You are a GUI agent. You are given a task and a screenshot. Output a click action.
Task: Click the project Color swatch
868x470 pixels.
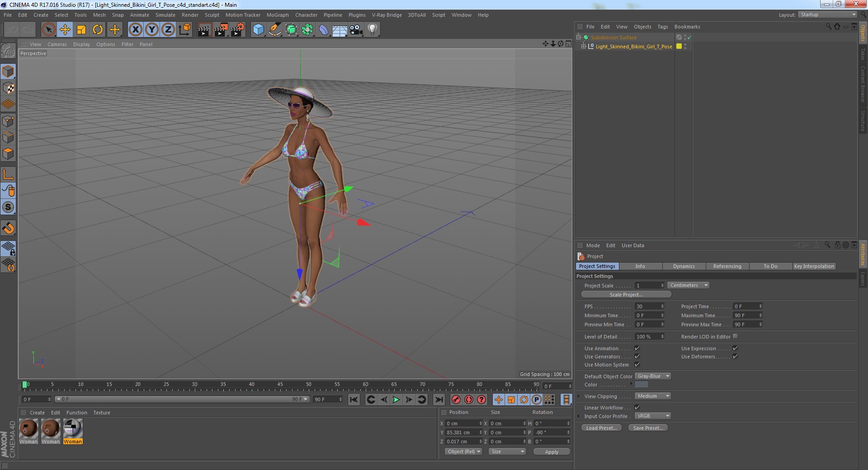pos(641,384)
